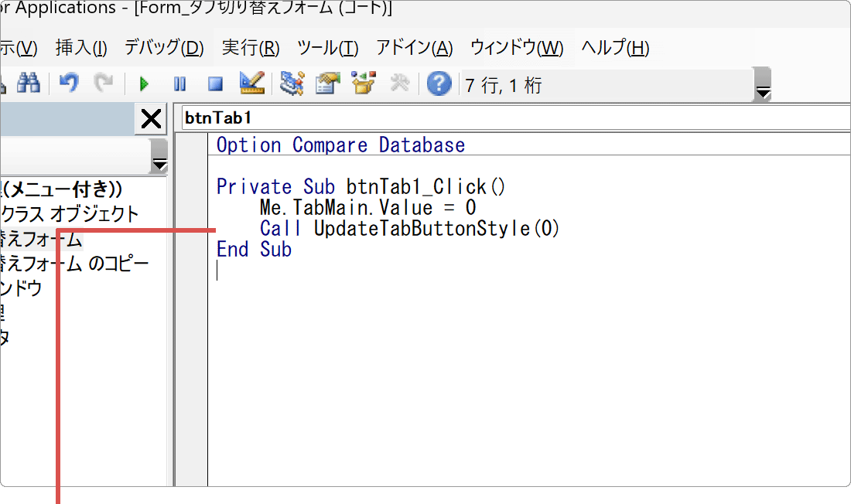Open VBA Help with question mark icon

coord(439,83)
